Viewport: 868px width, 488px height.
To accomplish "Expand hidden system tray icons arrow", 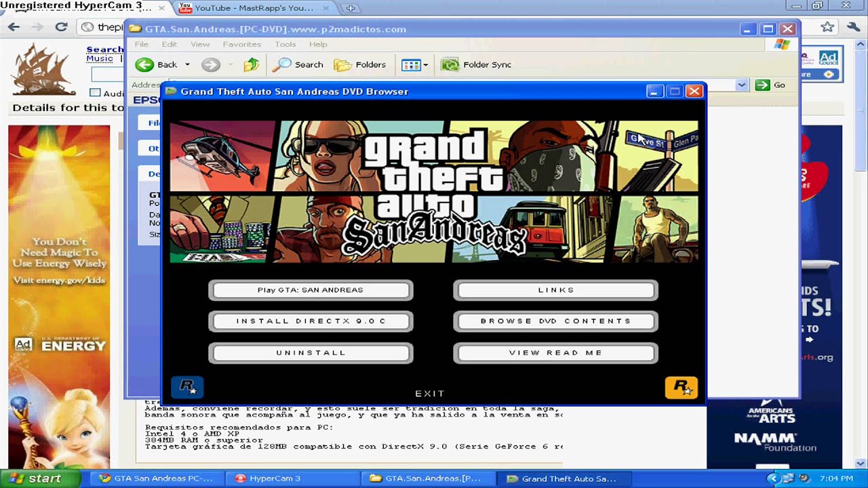I will coord(772,479).
